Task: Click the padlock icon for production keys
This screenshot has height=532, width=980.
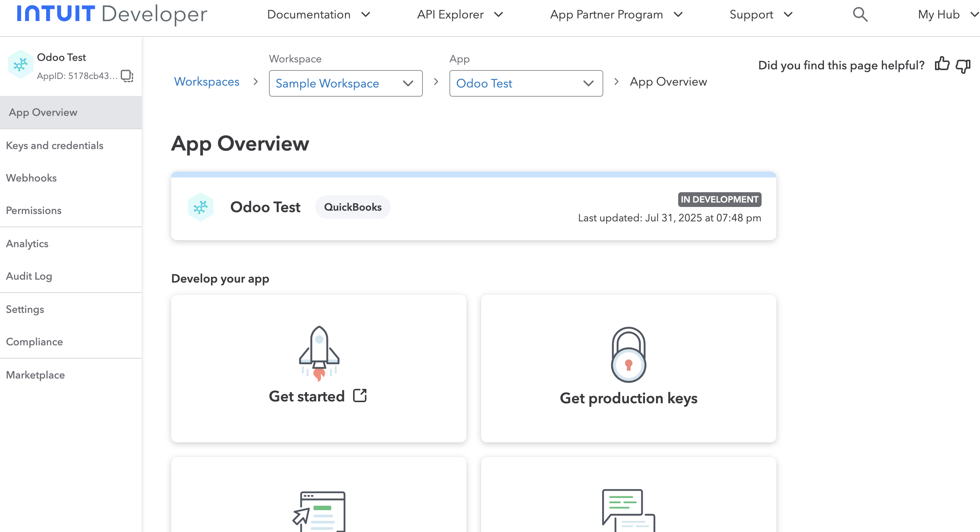Action: tap(628, 355)
